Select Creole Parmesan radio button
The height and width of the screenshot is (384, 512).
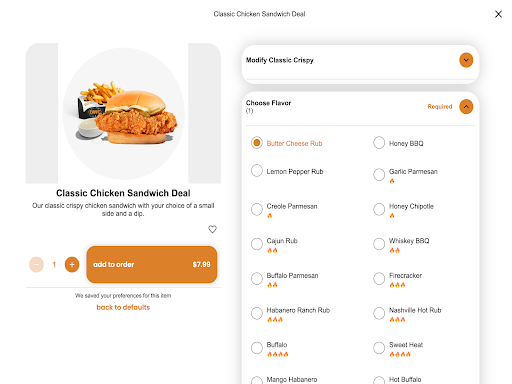257,209
